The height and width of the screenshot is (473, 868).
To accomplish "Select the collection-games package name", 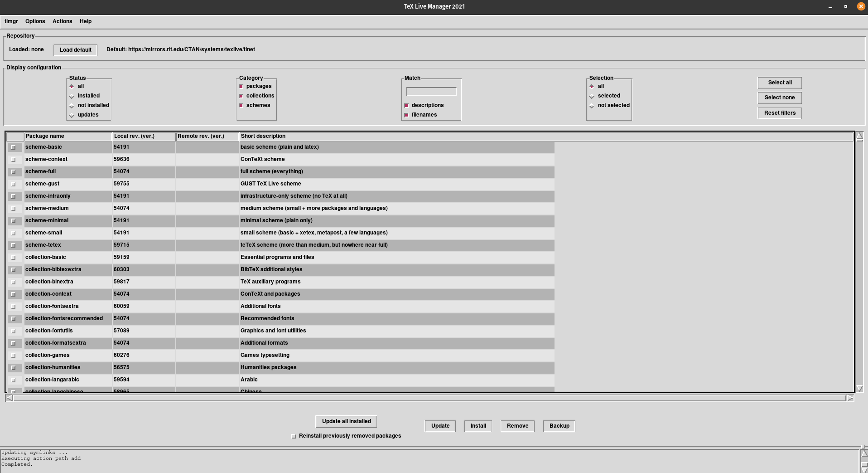I will pyautogui.click(x=48, y=355).
